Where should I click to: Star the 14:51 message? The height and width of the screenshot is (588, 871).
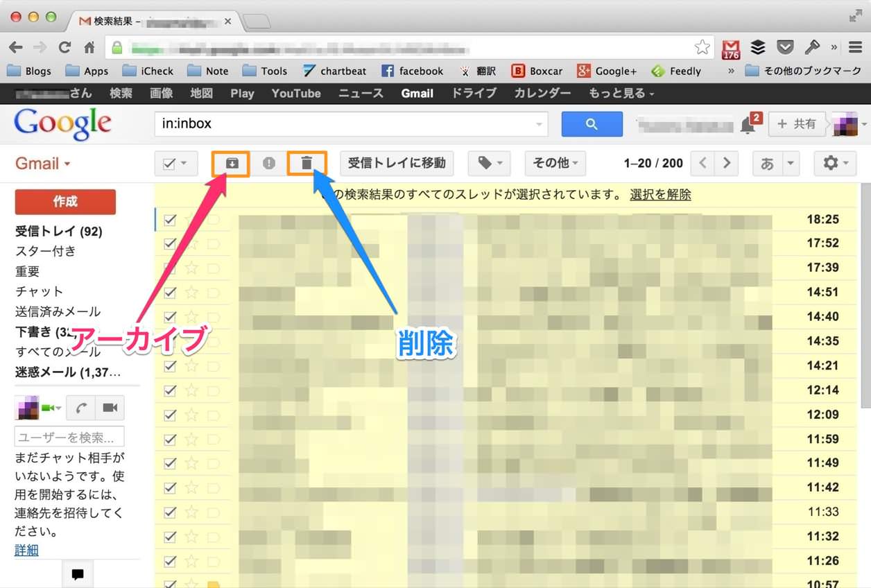[191, 293]
